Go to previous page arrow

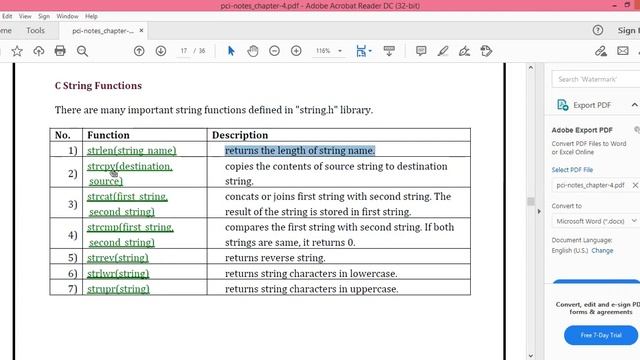click(139, 51)
